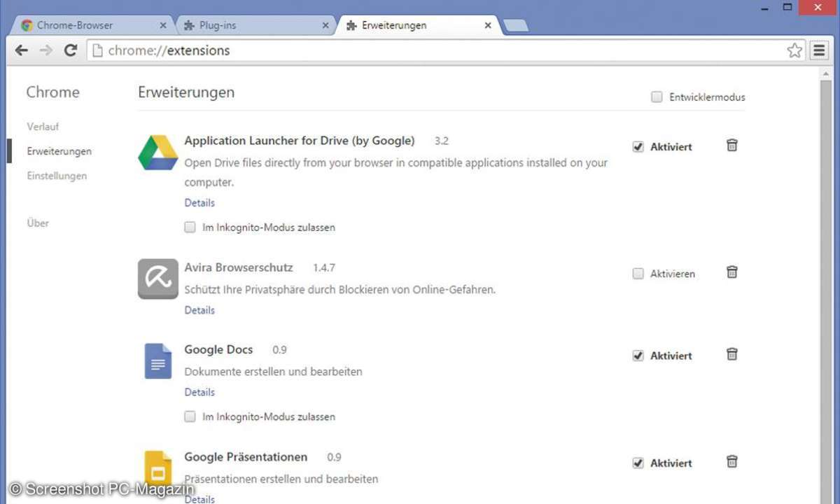840x504 pixels.
Task: Click the Chrome heading in the sidebar
Action: [53, 92]
